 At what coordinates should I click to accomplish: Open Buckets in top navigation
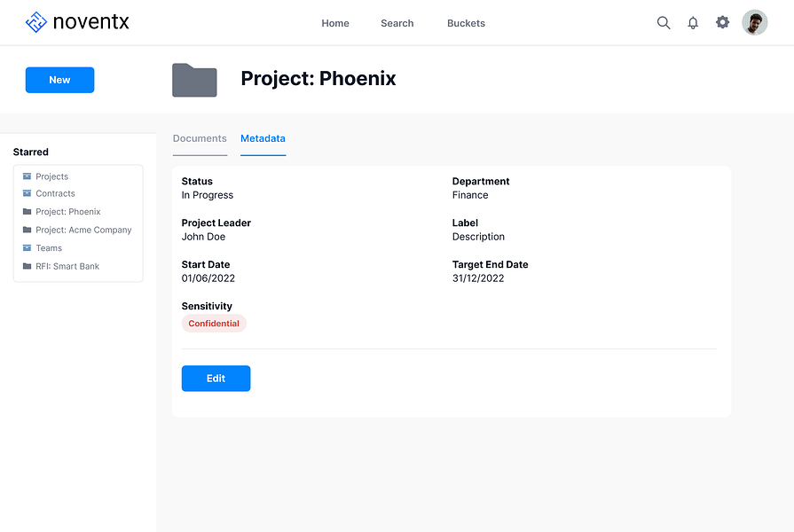tap(466, 23)
